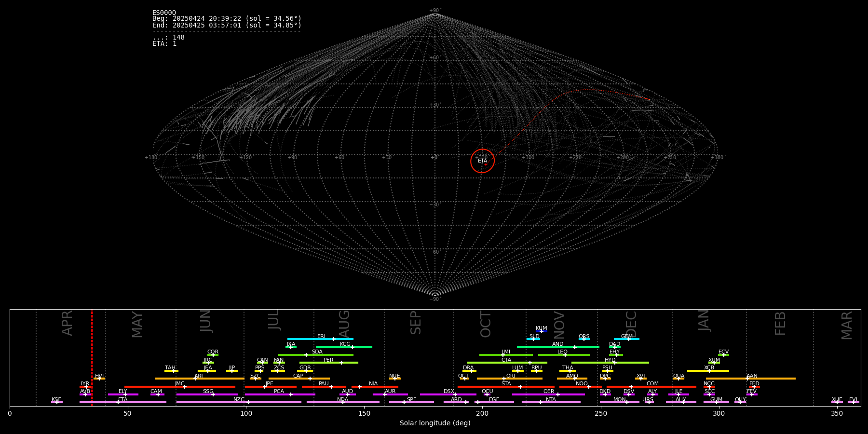Click the PER shower label
Image resolution: width=868 pixels, height=434 pixels.
(328, 360)
